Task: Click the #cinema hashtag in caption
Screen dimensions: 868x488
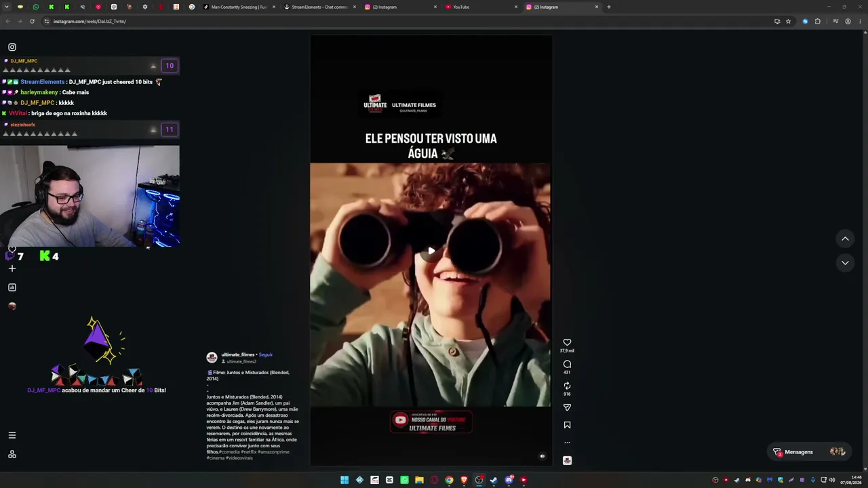Action: pos(215,458)
